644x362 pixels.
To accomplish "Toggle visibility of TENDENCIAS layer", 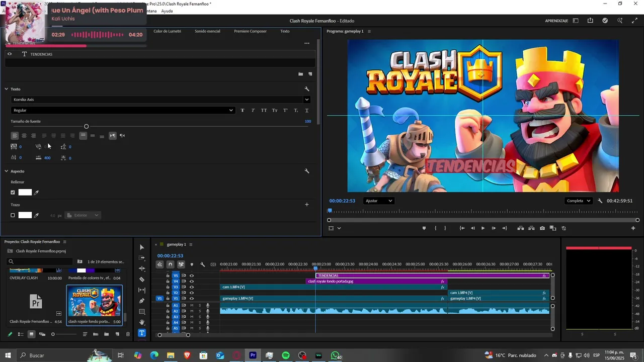I will click(x=9, y=54).
